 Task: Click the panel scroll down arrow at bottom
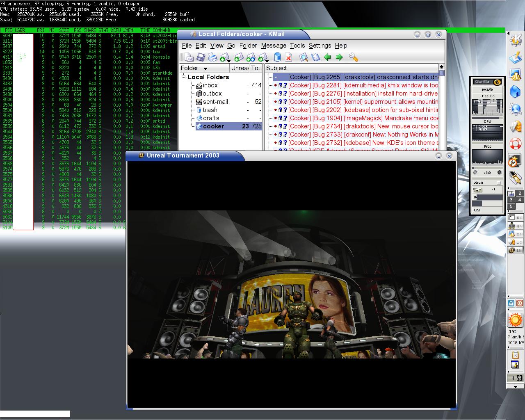(515, 386)
